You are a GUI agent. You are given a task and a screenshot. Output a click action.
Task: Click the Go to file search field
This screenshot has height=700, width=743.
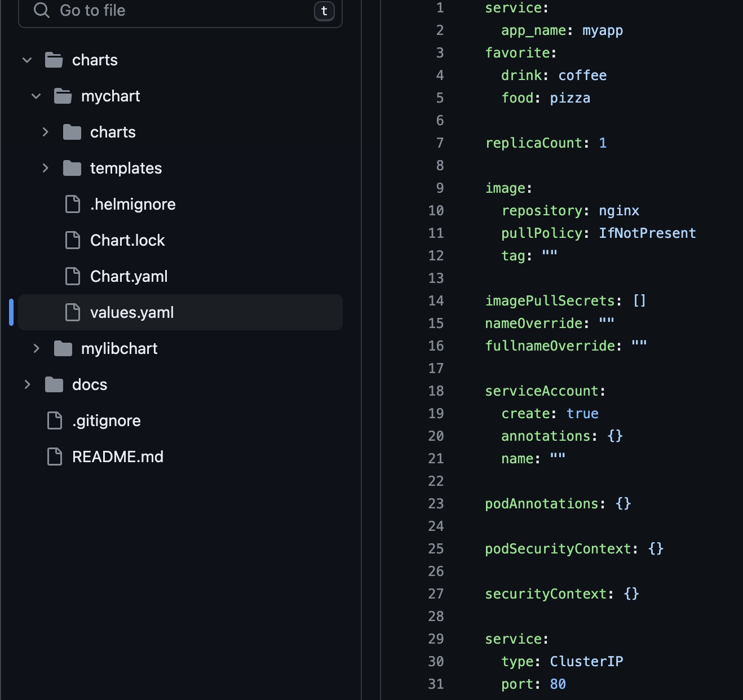(180, 11)
